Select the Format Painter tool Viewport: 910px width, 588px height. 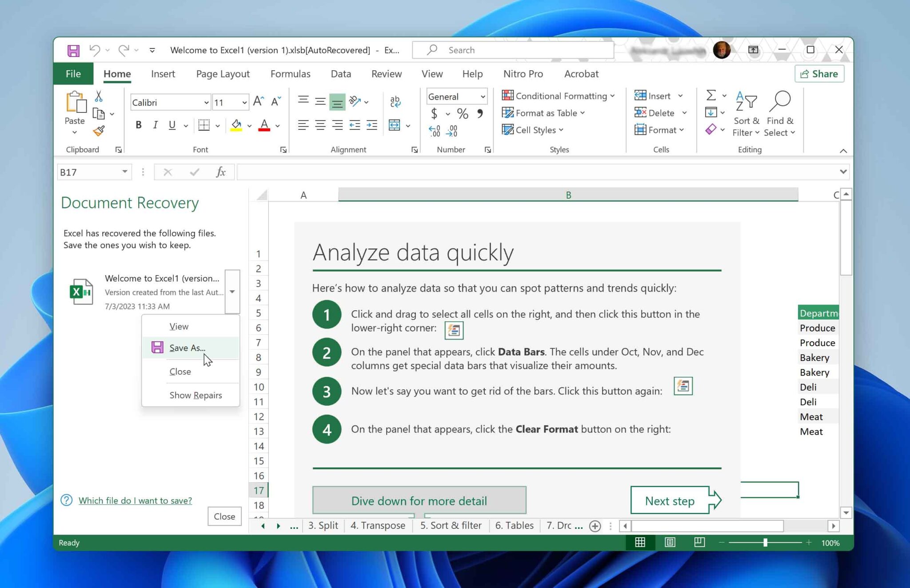(x=100, y=131)
